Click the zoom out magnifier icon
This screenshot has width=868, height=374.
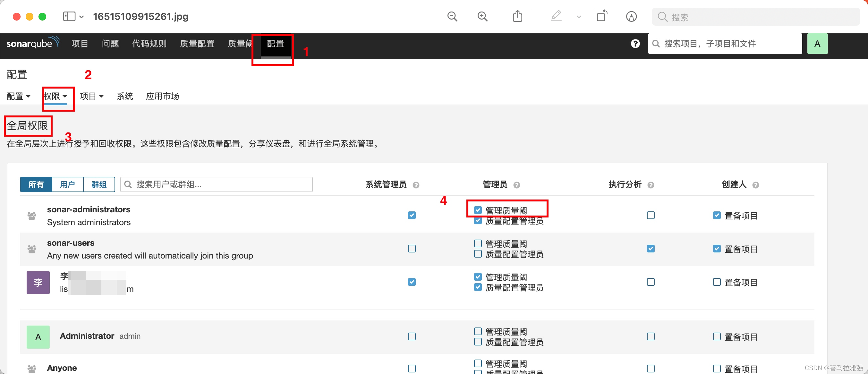pyautogui.click(x=452, y=16)
